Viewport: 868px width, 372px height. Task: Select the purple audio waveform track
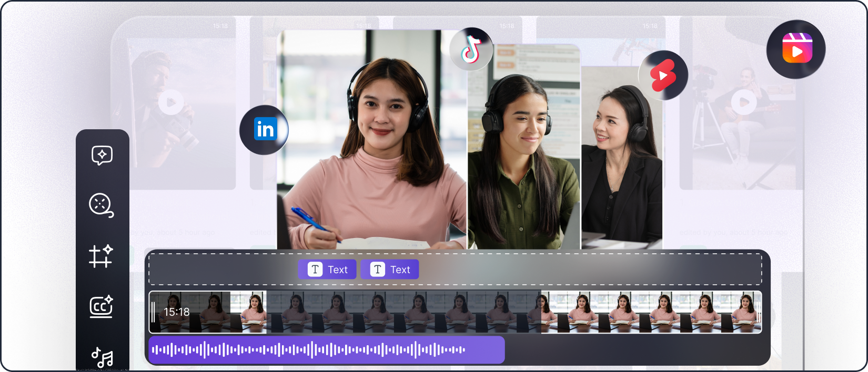tap(327, 350)
